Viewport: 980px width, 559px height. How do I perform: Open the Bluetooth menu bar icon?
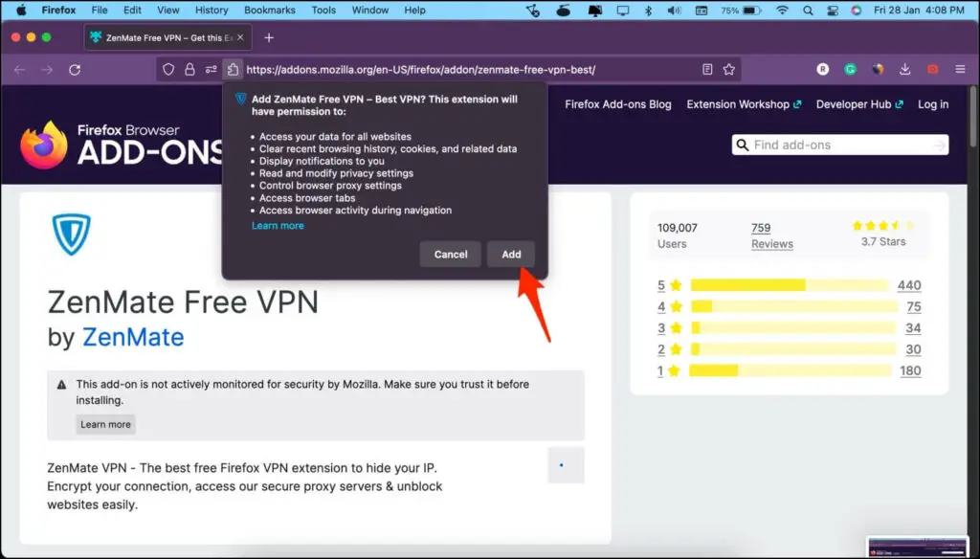pyautogui.click(x=648, y=10)
